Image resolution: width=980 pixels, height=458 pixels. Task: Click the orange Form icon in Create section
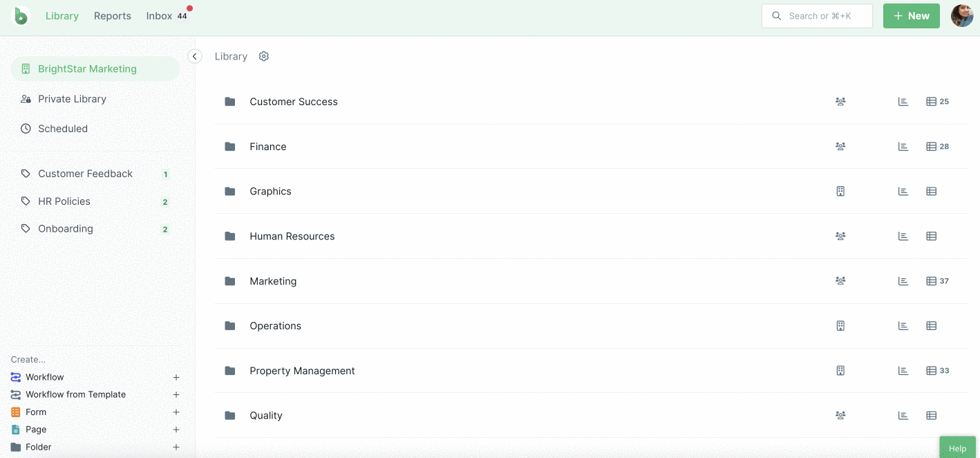15,412
